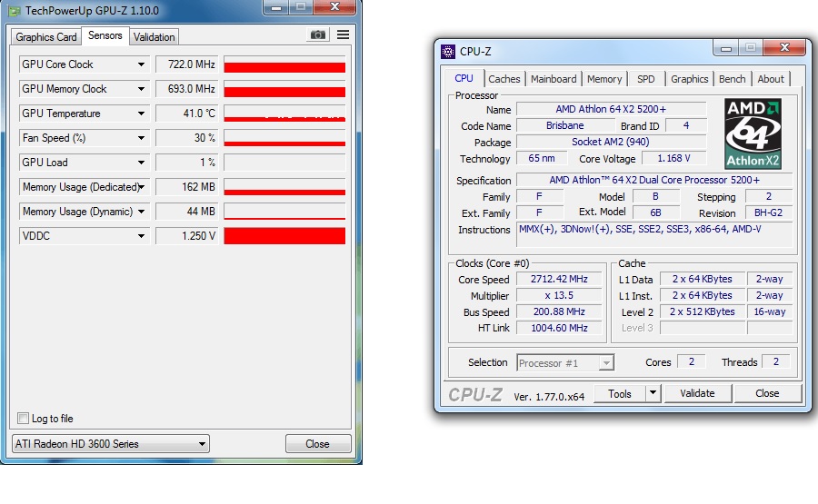Click CPU-Z title bar app icon

click(x=447, y=51)
